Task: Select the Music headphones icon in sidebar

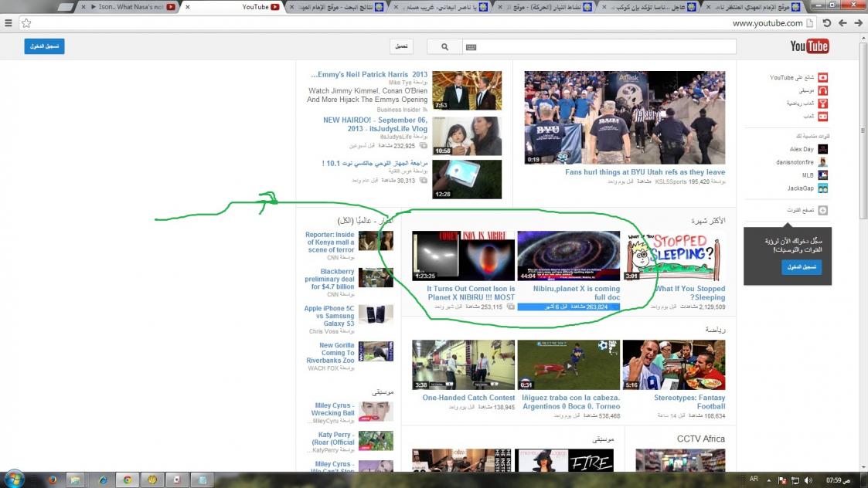Action: click(x=823, y=90)
